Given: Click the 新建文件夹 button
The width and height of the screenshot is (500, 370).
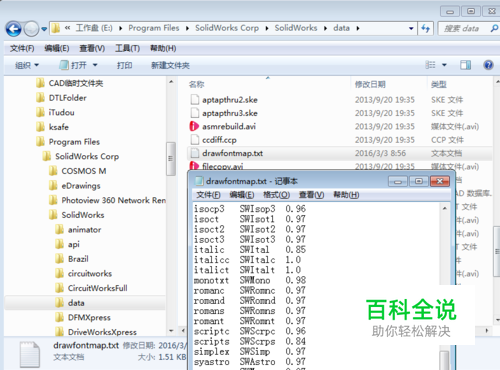Looking at the screenshot, I should pyautogui.click(x=170, y=65).
